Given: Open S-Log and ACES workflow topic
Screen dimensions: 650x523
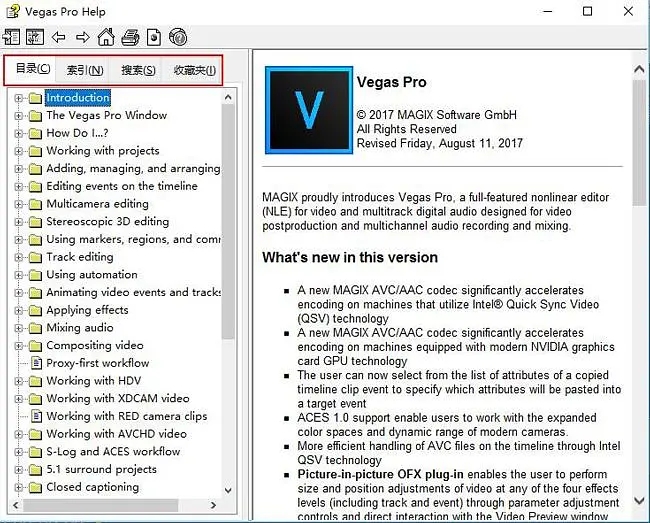Looking at the screenshot, I should tap(113, 451).
